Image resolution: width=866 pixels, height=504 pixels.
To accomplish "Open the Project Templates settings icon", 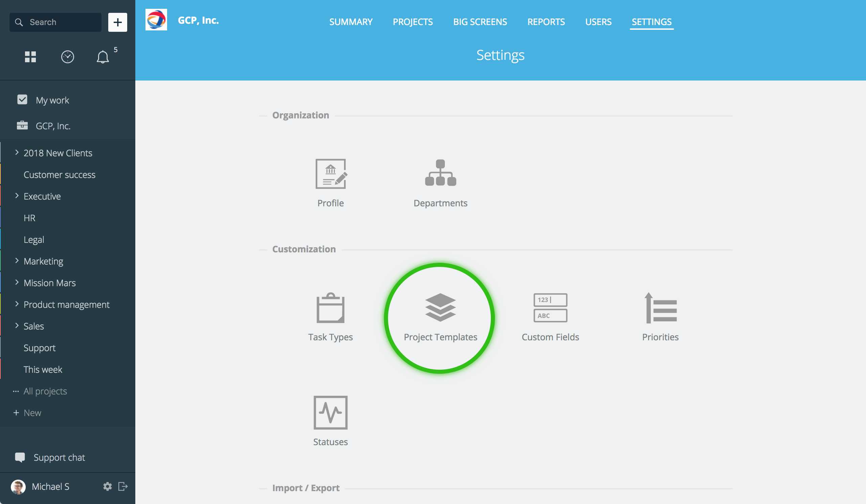I will coord(440,308).
